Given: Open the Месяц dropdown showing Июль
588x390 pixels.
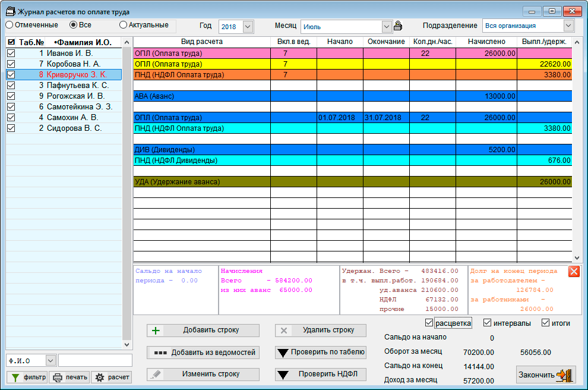Looking at the screenshot, I should 387,27.
